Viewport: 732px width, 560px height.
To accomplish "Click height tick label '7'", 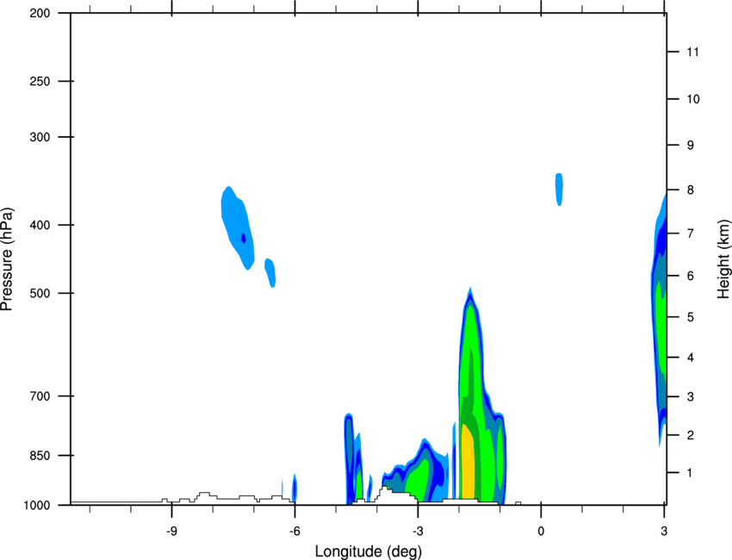I will coord(690,233).
